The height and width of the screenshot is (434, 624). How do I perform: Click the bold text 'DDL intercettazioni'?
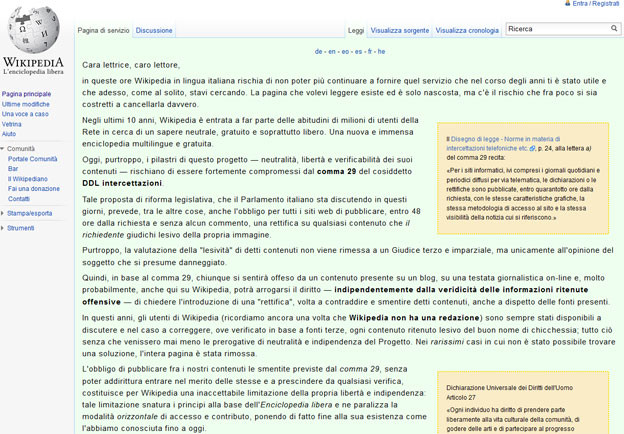point(122,183)
